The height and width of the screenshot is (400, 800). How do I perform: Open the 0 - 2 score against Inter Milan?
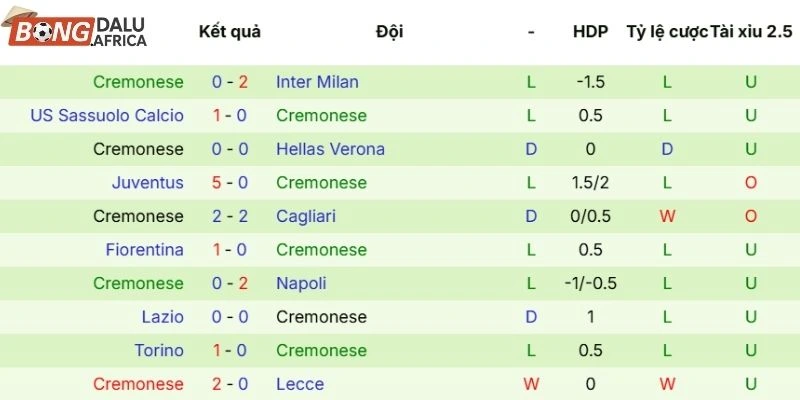[230, 82]
